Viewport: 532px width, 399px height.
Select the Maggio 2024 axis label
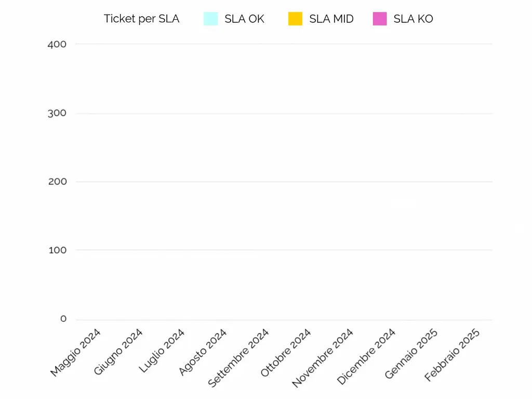pos(76,352)
